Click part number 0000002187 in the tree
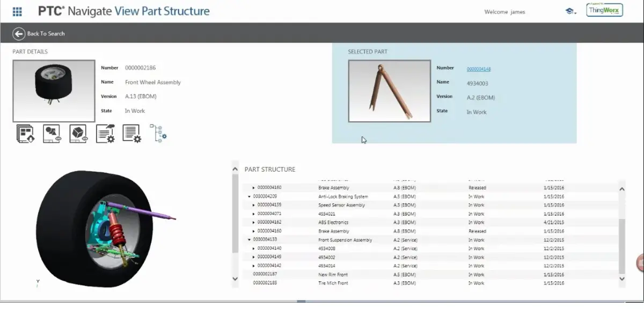 (265, 274)
